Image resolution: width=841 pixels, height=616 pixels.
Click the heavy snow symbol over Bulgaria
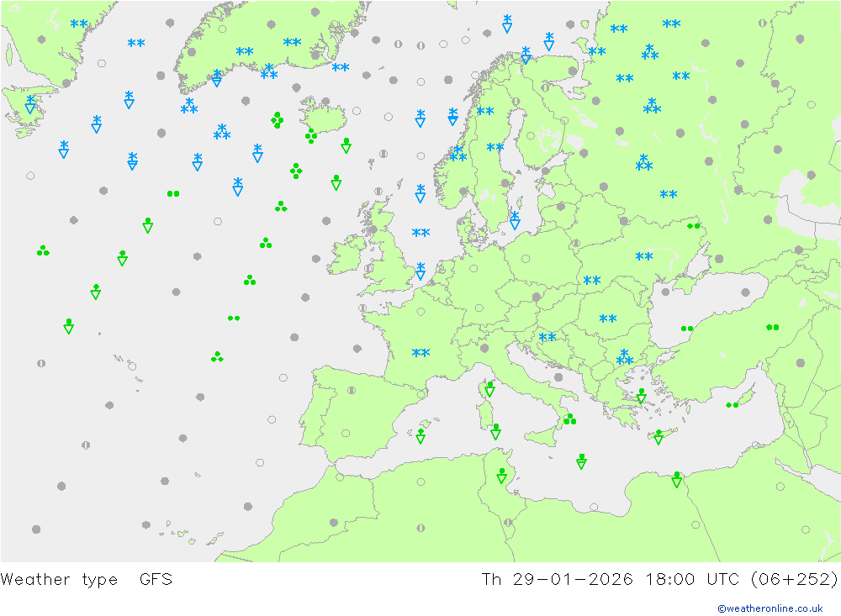pyautogui.click(x=625, y=357)
